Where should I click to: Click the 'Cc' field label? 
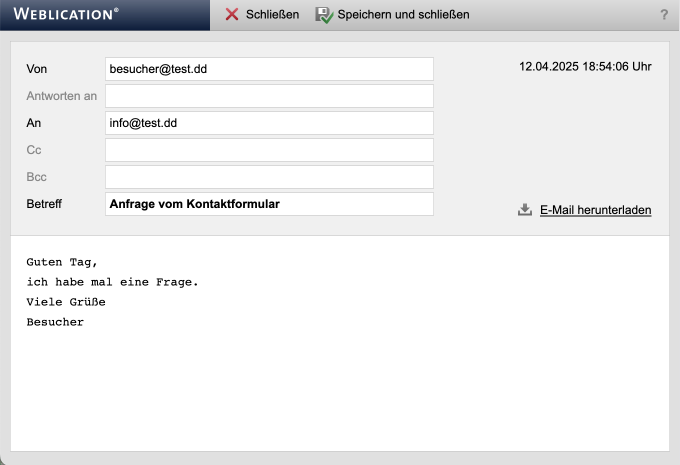click(34, 150)
